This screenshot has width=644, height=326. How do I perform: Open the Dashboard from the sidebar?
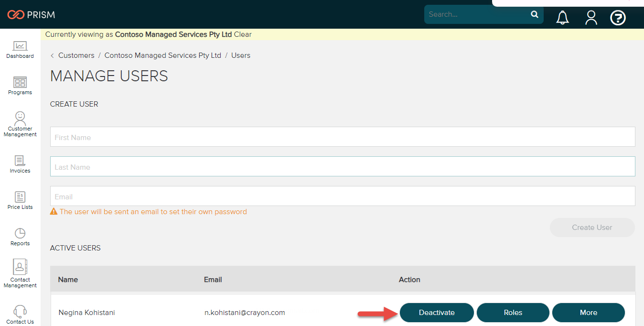pos(20,49)
